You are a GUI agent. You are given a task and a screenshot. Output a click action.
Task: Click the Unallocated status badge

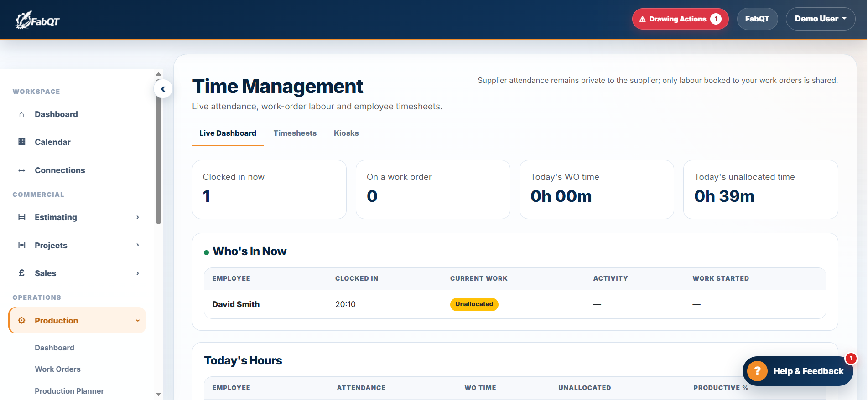[474, 304]
